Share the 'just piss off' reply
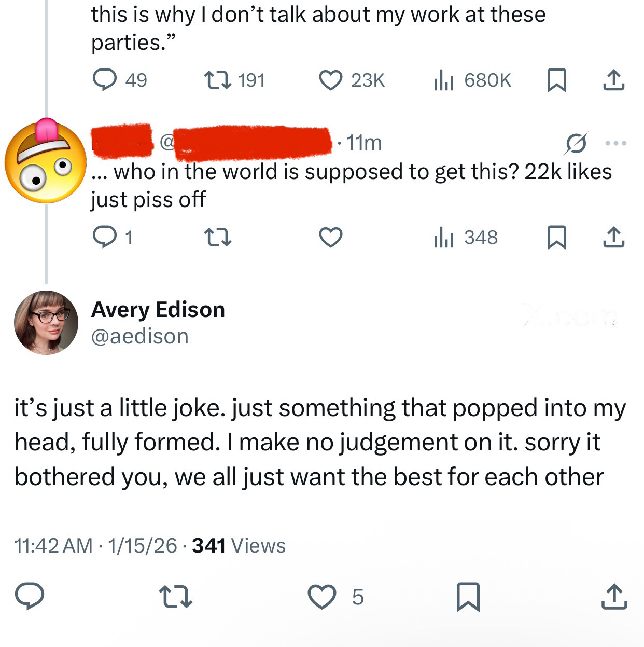Viewport: 644px width, 647px height. (x=614, y=237)
